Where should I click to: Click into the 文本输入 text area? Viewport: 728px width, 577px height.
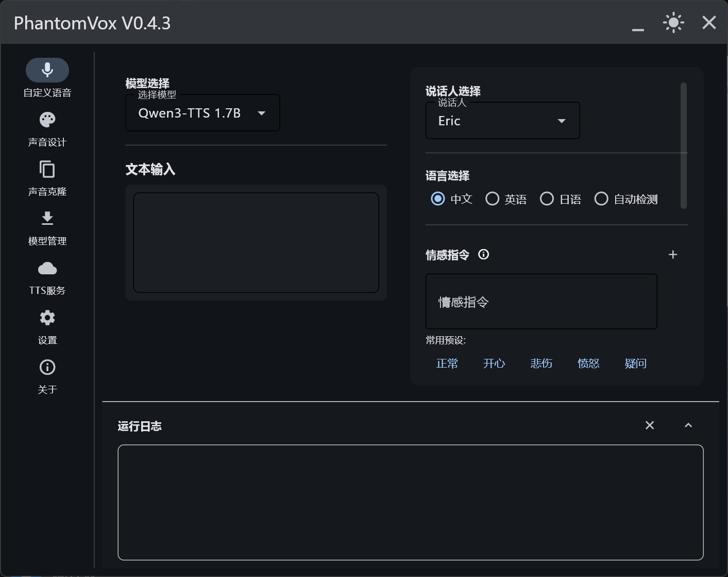click(x=256, y=242)
